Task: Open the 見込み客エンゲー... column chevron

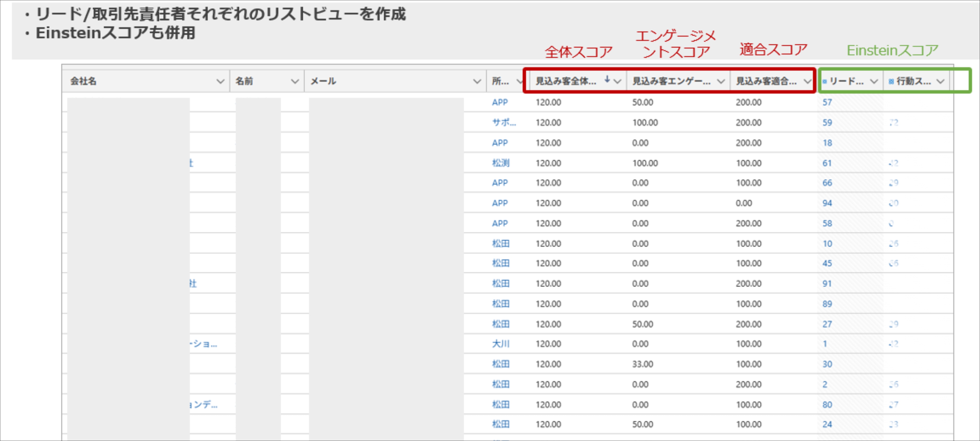Action: (721, 82)
